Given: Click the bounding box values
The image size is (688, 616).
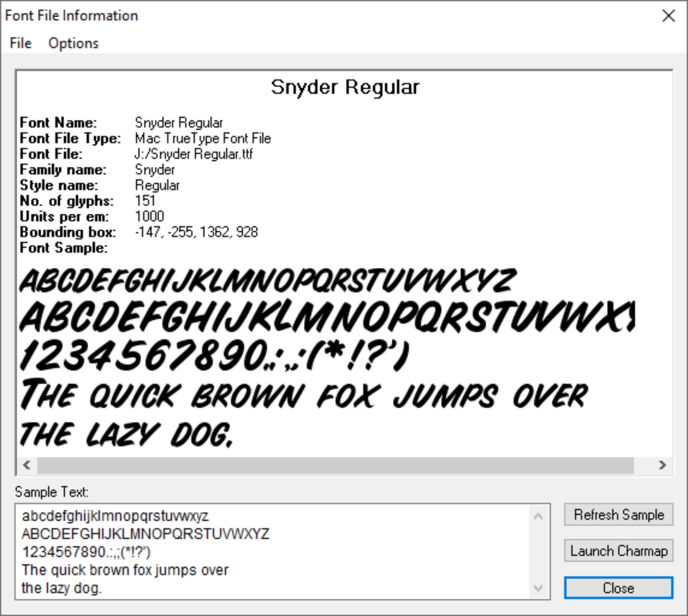Looking at the screenshot, I should point(196,233).
